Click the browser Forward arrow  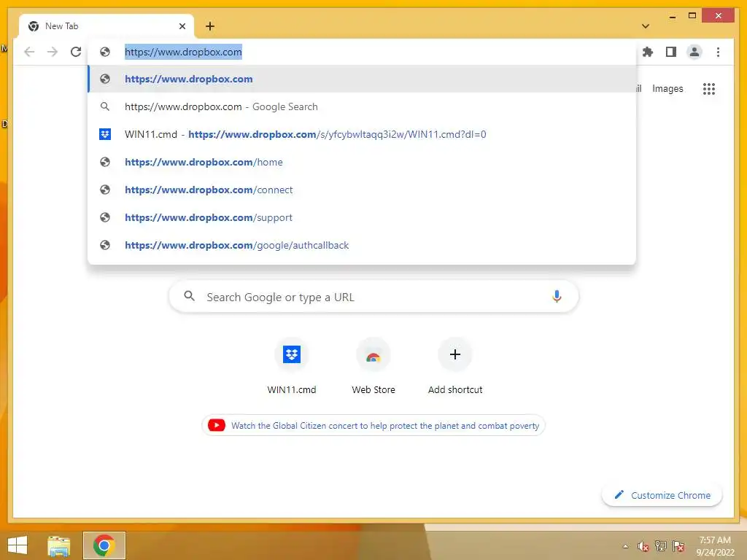click(x=53, y=52)
